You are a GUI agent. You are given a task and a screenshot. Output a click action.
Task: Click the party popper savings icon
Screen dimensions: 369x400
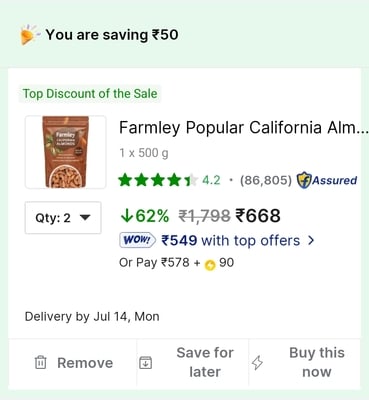(30, 35)
